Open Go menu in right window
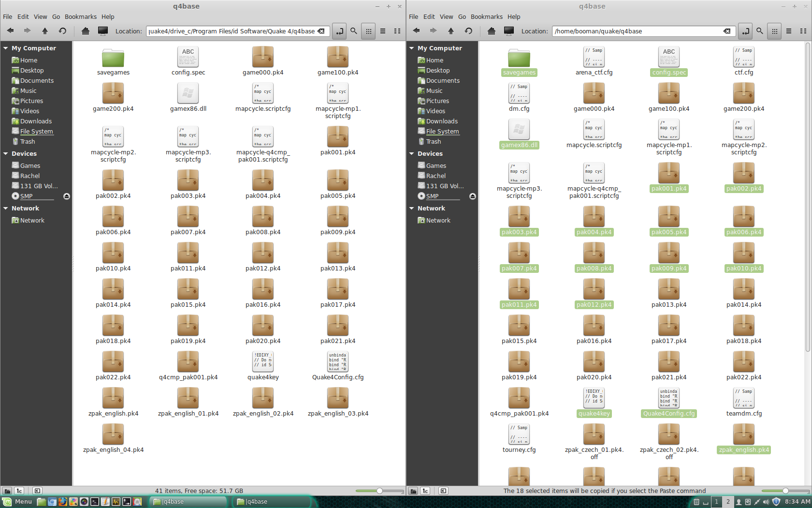Screen dimensions: 812x508 [462, 16]
